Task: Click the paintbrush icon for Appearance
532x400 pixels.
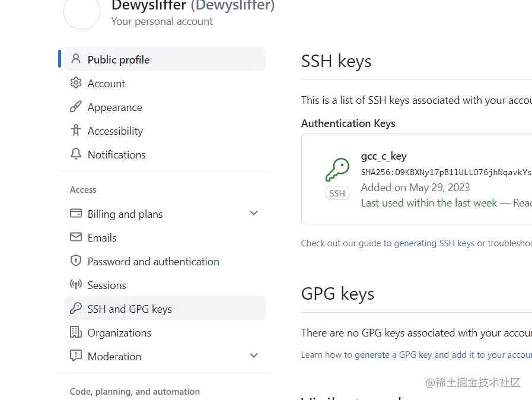Action: [75, 107]
